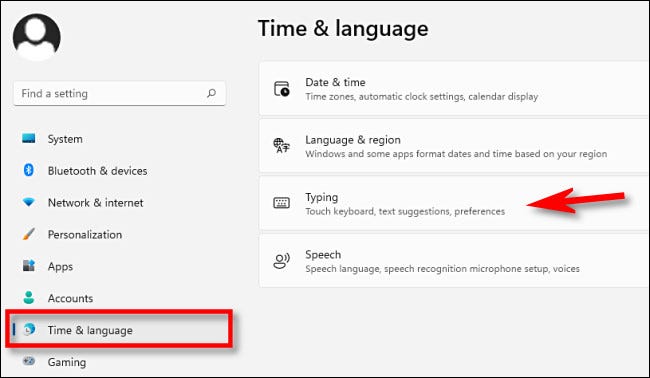Click 'Speech language, speech recognition' description text
The width and height of the screenshot is (650, 378).
(442, 269)
